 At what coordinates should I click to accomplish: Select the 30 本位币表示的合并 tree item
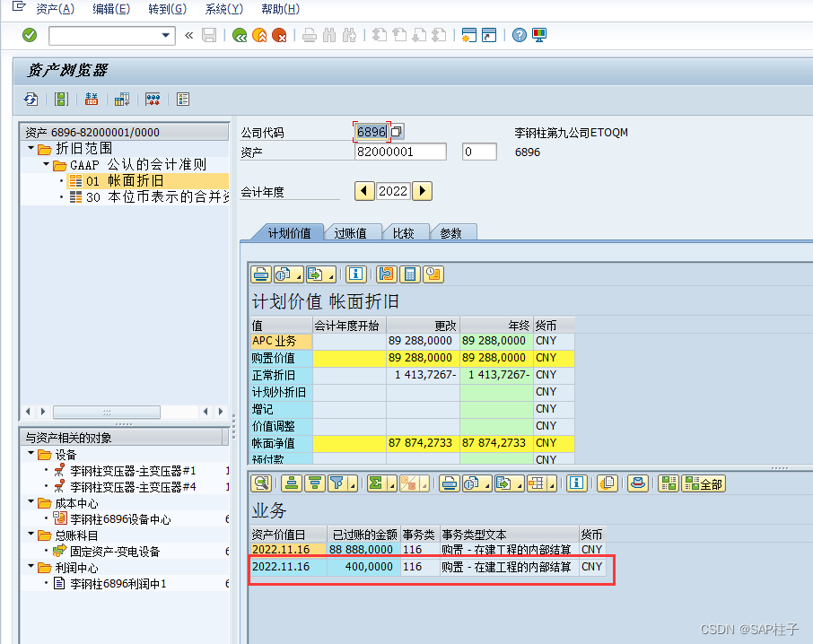click(149, 197)
